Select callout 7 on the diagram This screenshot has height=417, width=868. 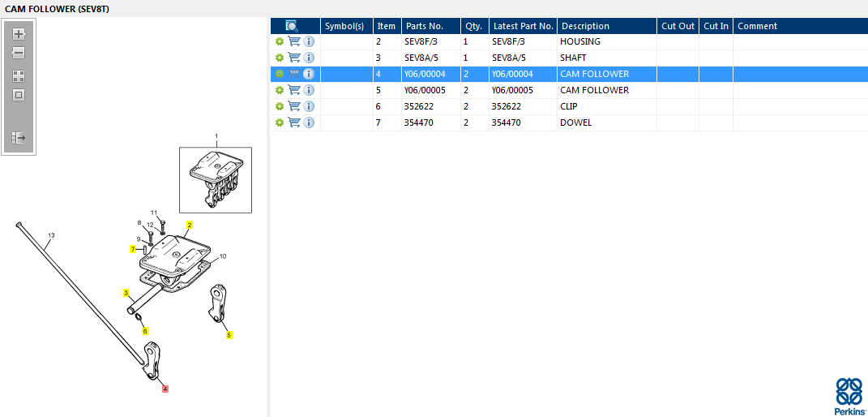[x=133, y=249]
